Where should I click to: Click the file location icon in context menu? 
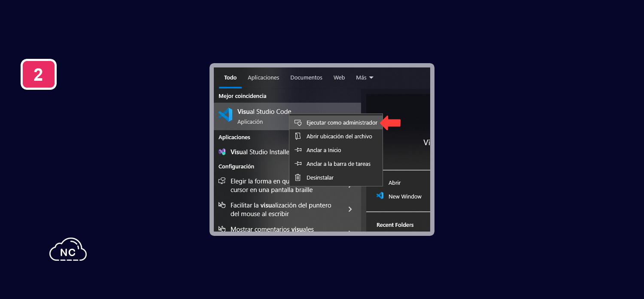(x=298, y=136)
